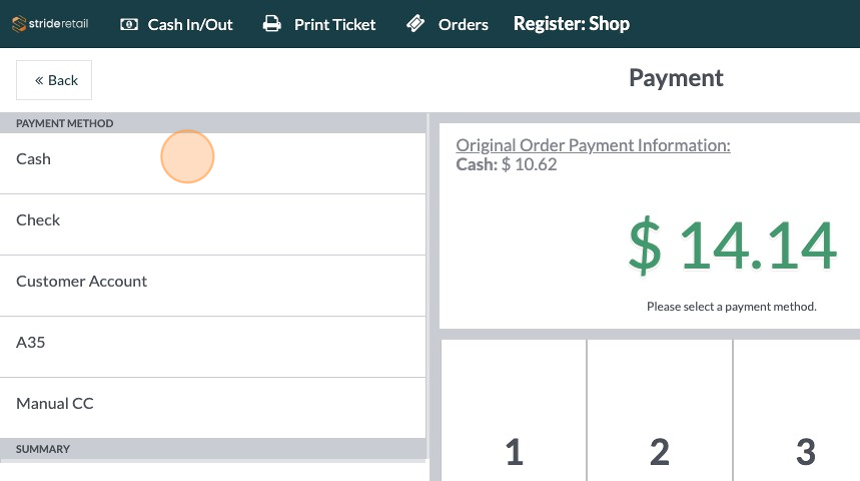Screen dimensions: 860x481
Task: Click the Cash In/Out money icon
Action: point(129,24)
